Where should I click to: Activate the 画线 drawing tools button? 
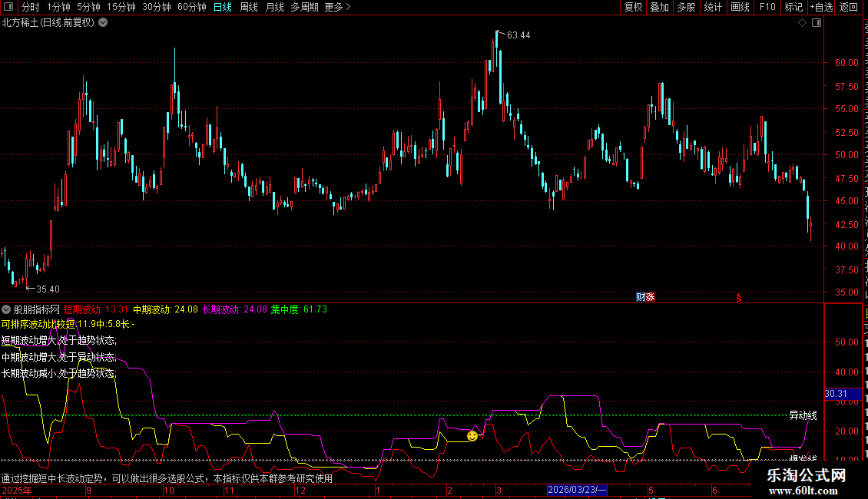[x=740, y=7]
